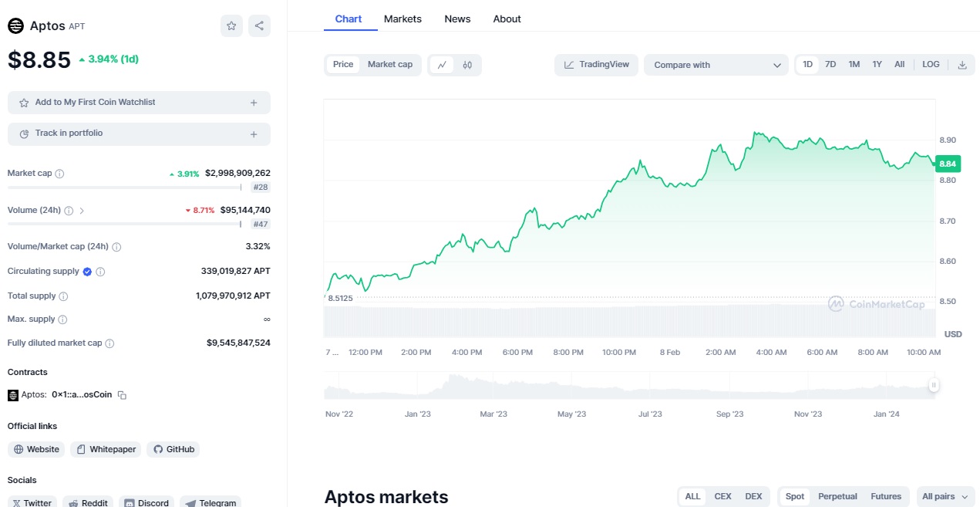The height and width of the screenshot is (507, 980).
Task: Go to the News tab
Action: [457, 19]
